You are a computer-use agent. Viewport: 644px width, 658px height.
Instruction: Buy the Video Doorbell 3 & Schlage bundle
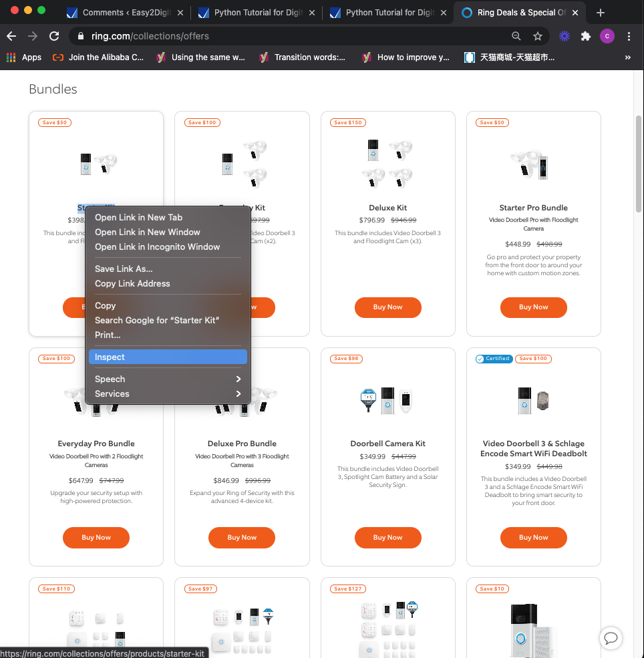533,538
